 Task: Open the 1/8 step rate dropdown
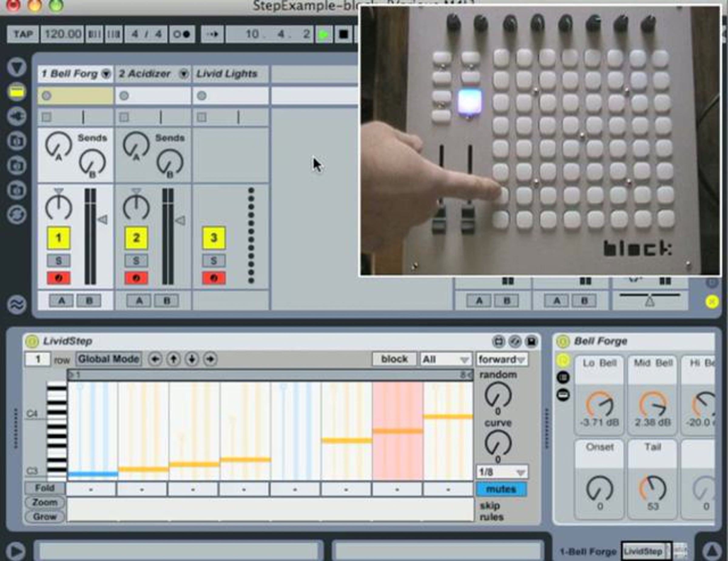(x=502, y=472)
